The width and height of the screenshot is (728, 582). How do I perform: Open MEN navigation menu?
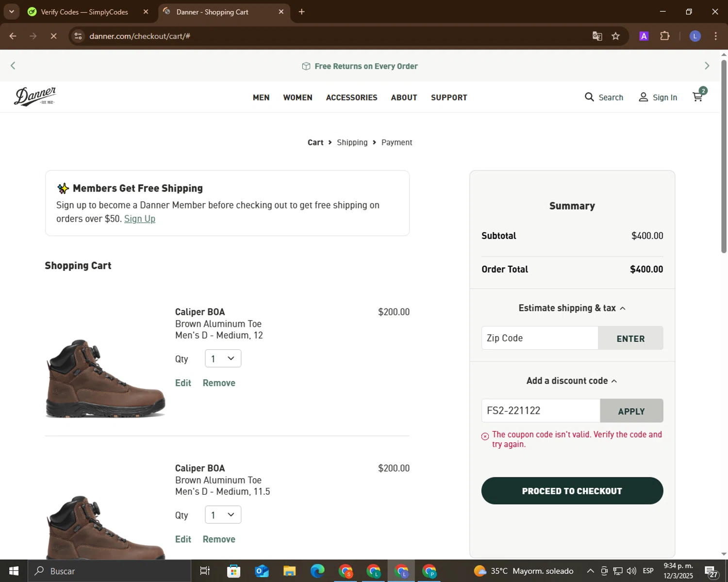[261, 97]
